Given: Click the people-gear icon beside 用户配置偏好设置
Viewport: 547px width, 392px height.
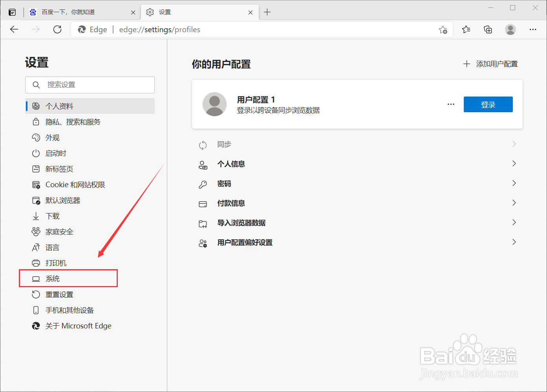Looking at the screenshot, I should [203, 243].
